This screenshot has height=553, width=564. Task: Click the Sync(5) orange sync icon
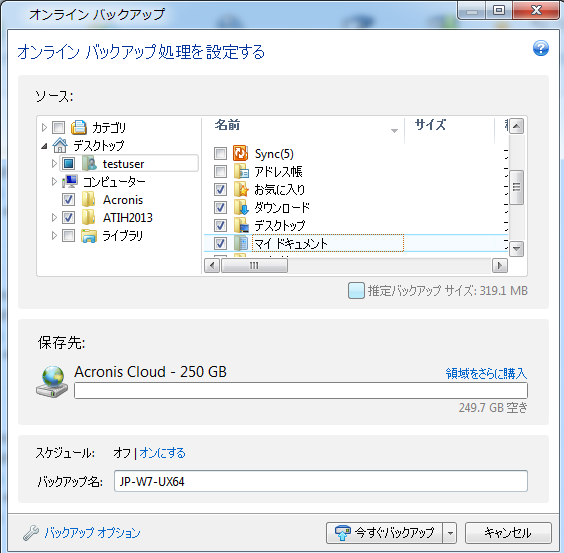tap(240, 153)
